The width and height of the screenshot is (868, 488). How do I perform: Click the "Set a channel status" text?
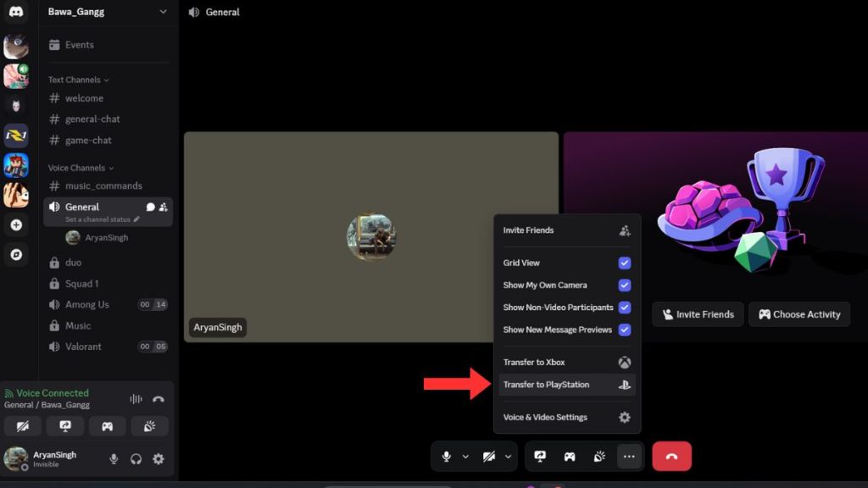(97, 219)
